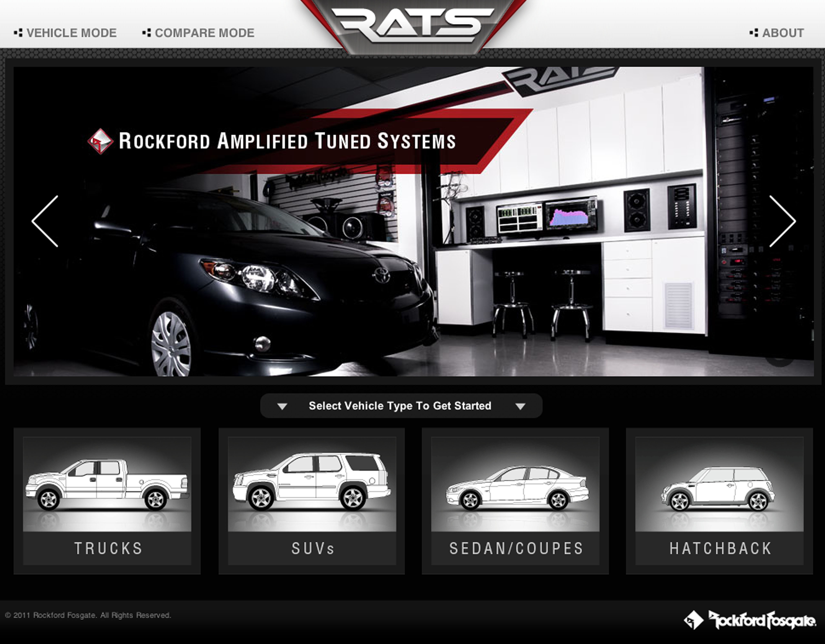This screenshot has height=644, width=825.
Task: Click the 2011 Rockford Fosgate copyright text
Action: [x=88, y=615]
